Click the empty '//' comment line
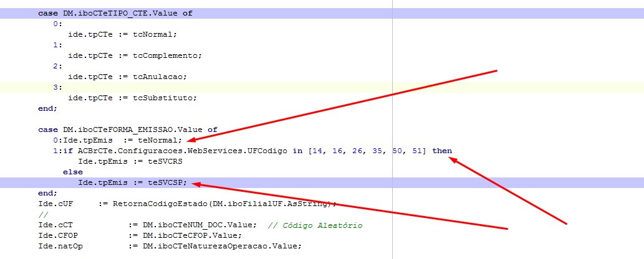The width and height of the screenshot is (644, 259). pos(43,214)
